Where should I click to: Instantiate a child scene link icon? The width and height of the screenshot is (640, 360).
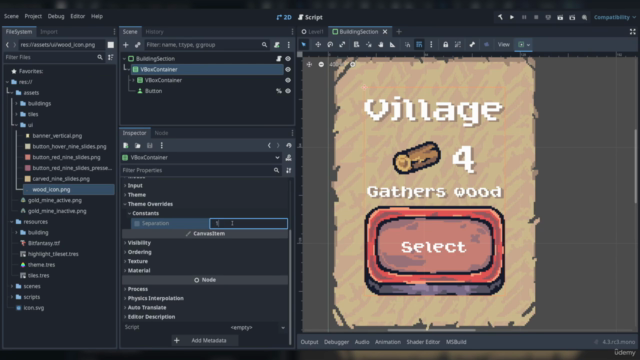pos(138,45)
